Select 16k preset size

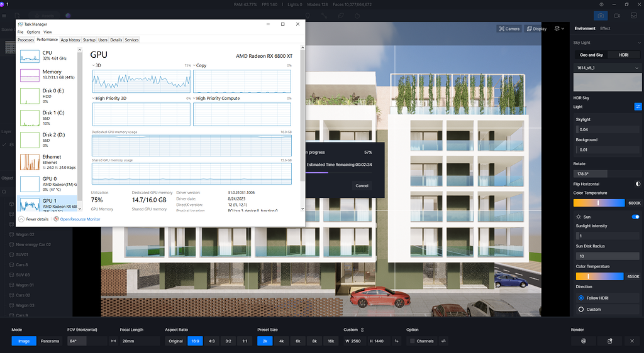[x=331, y=341]
